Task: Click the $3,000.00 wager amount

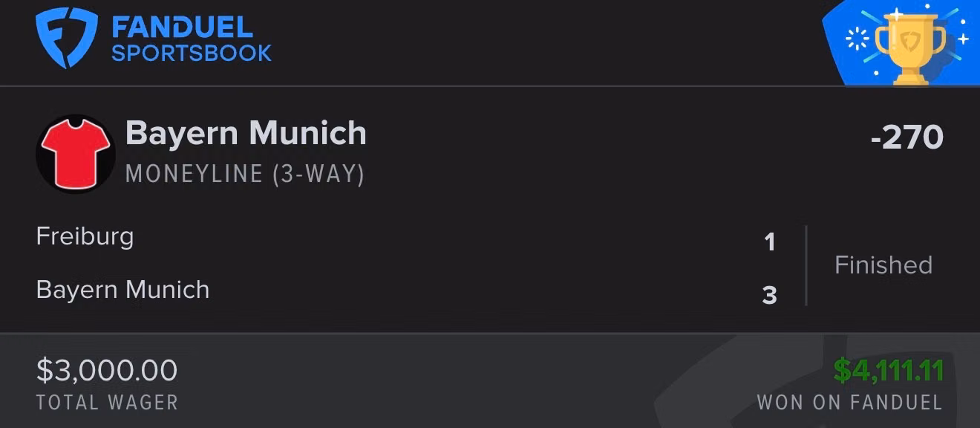Action: (x=107, y=371)
